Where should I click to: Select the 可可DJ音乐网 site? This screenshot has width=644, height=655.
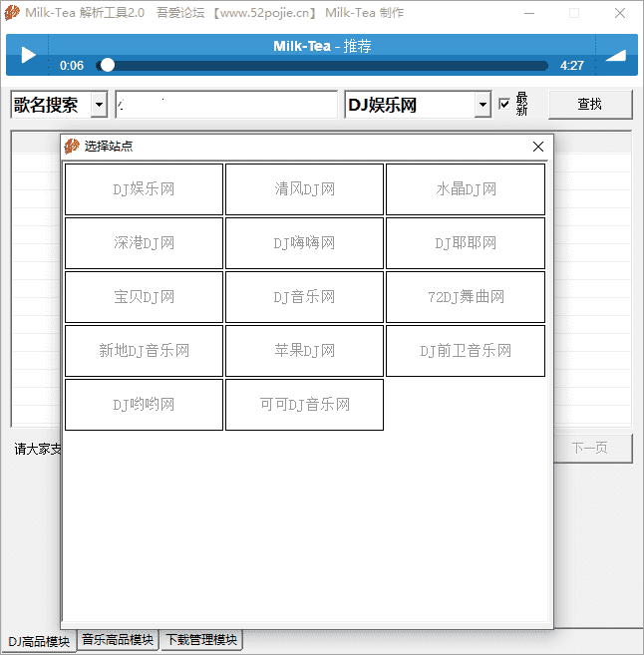[304, 405]
